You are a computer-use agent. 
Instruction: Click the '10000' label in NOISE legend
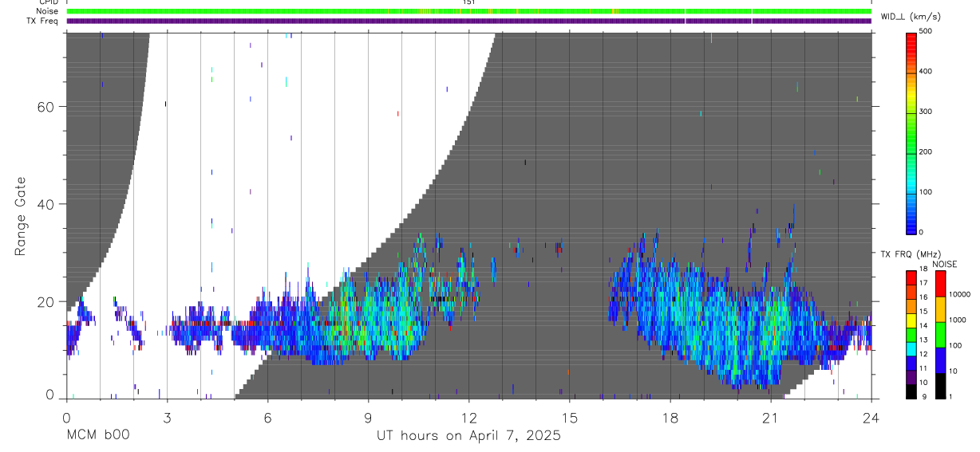pyautogui.click(x=959, y=294)
